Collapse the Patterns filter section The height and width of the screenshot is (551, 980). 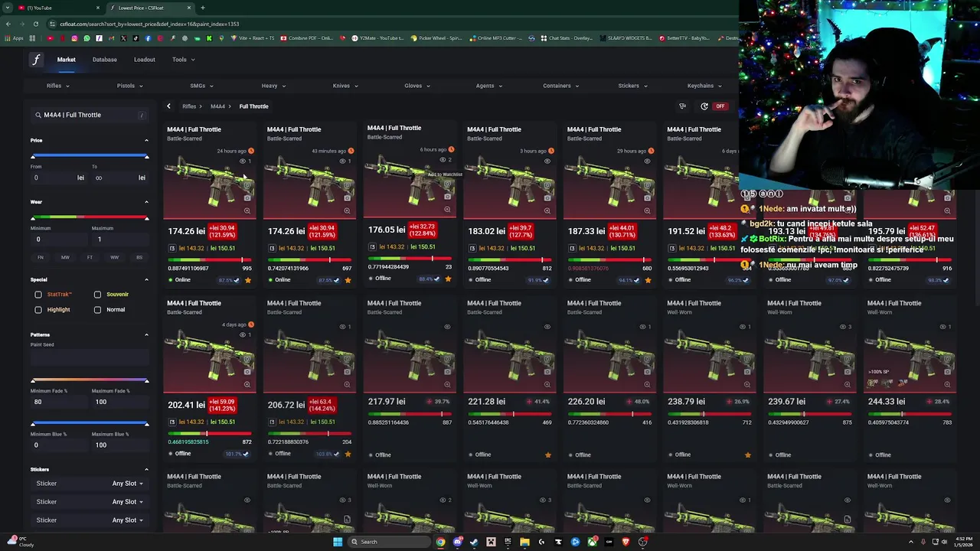(146, 334)
